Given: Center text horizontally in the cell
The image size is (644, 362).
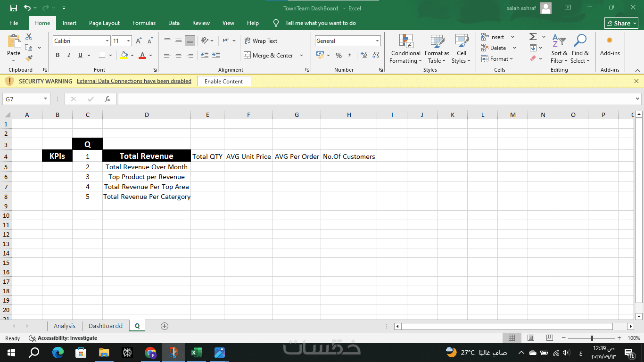Looking at the screenshot, I should (x=178, y=55).
